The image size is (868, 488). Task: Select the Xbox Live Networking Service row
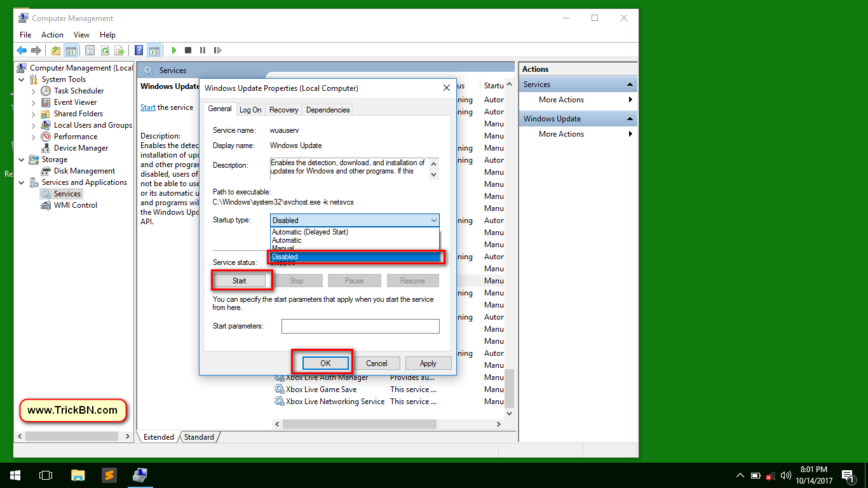[x=335, y=402]
